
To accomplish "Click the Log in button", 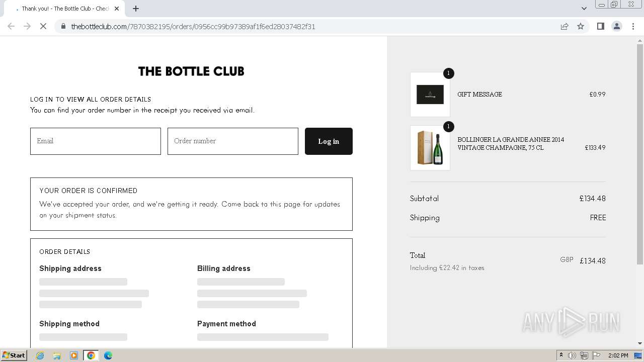I will [x=329, y=141].
